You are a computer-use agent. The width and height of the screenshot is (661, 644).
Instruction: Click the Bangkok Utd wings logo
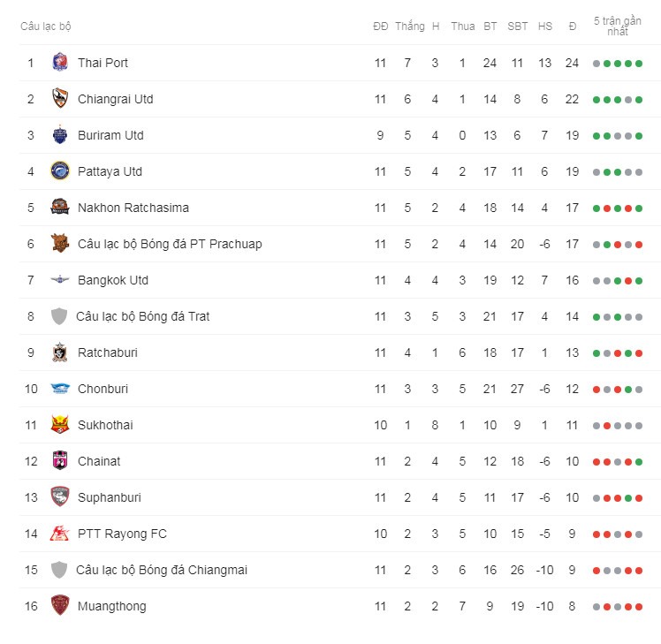tap(60, 279)
